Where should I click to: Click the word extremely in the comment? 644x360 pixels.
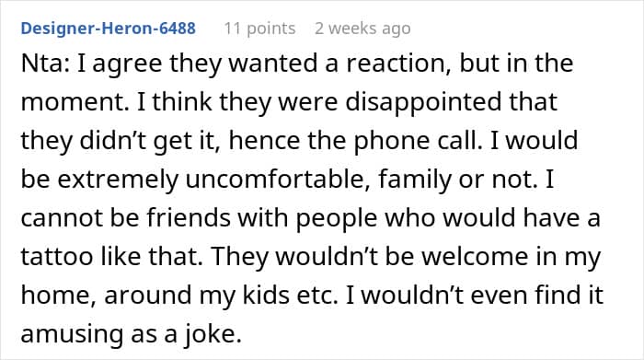coord(119,180)
